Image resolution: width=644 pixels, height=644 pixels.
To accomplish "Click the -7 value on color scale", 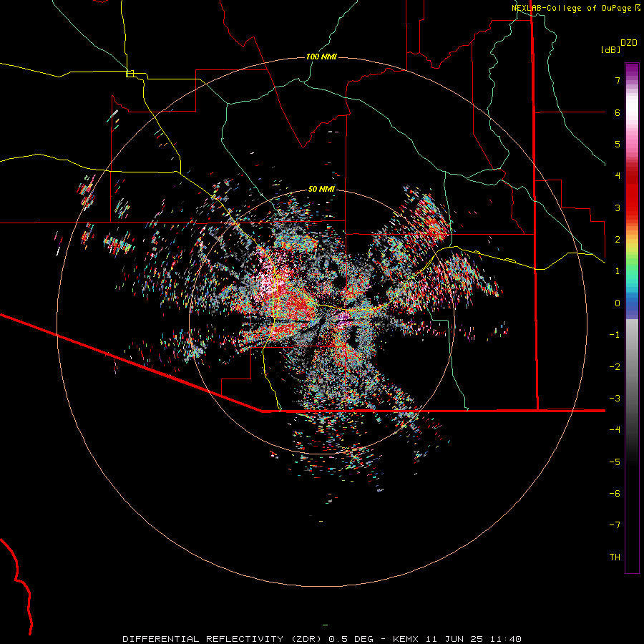I will click(x=615, y=525).
